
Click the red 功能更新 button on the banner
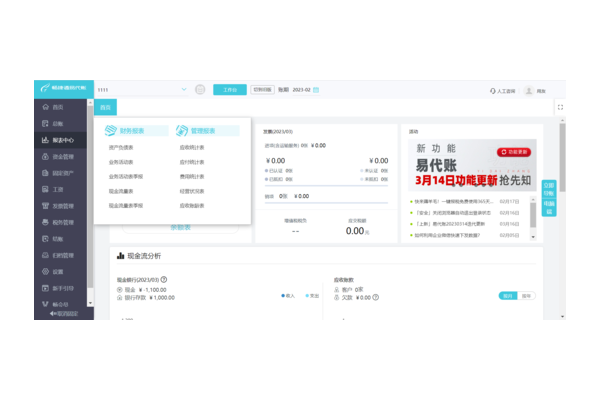[x=514, y=152]
